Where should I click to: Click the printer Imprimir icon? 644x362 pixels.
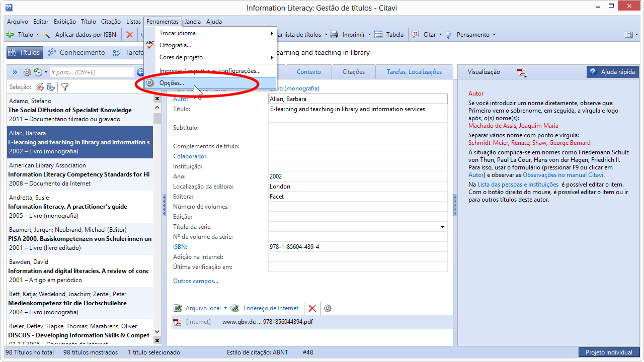pos(334,35)
